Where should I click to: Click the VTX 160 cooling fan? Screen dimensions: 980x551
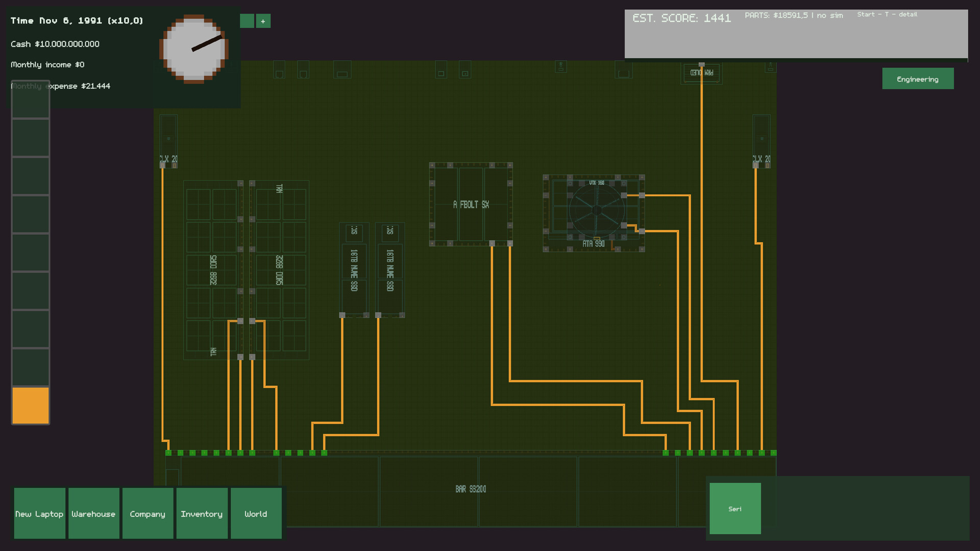(x=597, y=210)
